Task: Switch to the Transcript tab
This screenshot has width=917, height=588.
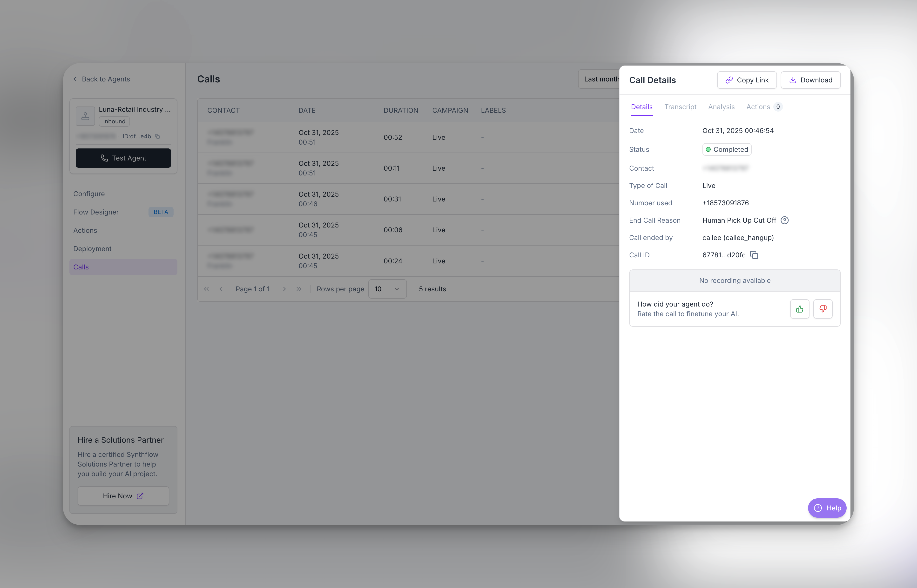Action: click(680, 107)
